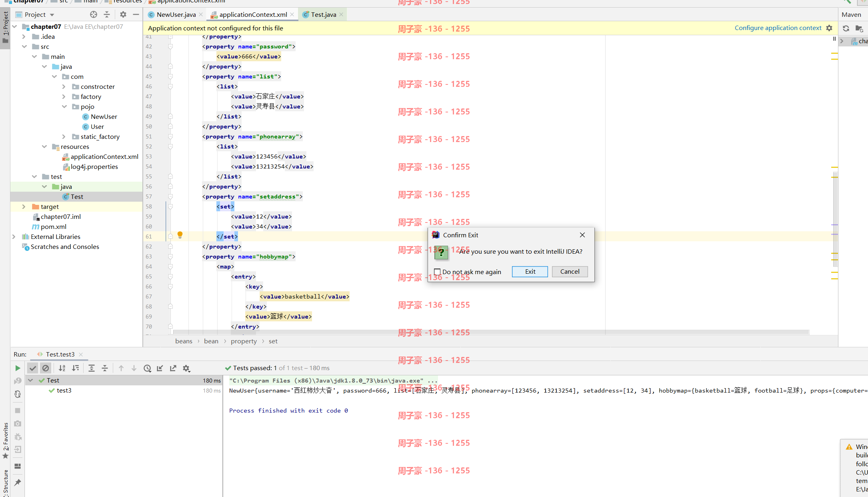Toggle show passed tests
The height and width of the screenshot is (497, 868).
point(33,368)
